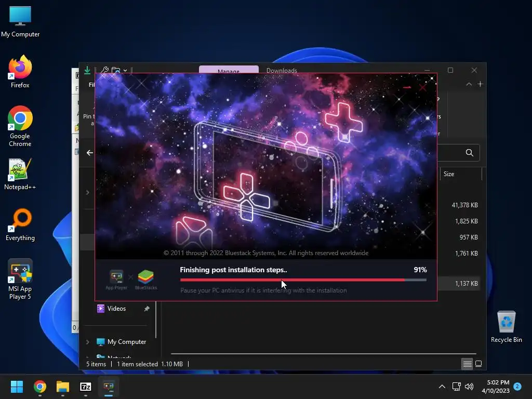The width and height of the screenshot is (532, 399).
Task: Click the horizontal scrollbar in Explorer
Action: (323, 353)
